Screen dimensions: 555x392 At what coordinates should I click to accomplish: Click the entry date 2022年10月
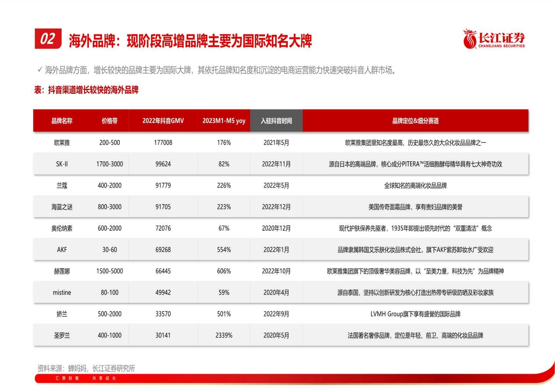(x=276, y=271)
